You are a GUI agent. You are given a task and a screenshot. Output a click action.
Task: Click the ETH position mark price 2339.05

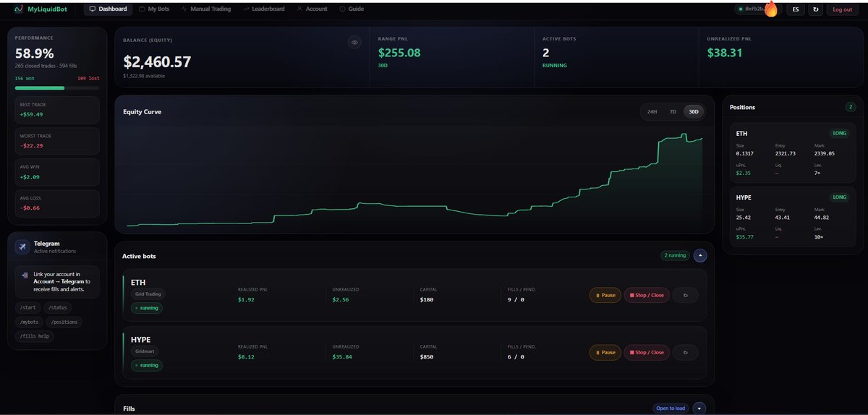[x=825, y=153]
